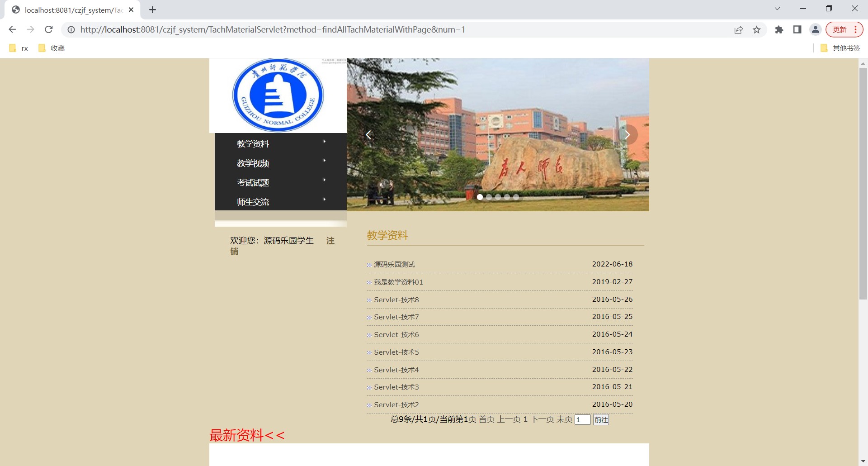Go back using browser back arrow
The width and height of the screenshot is (868, 466).
(12, 29)
